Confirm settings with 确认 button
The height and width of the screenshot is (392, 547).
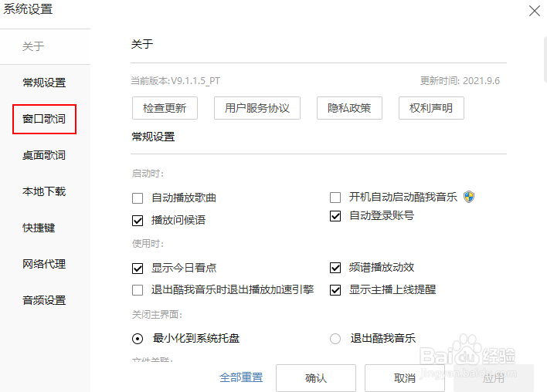pyautogui.click(x=316, y=378)
